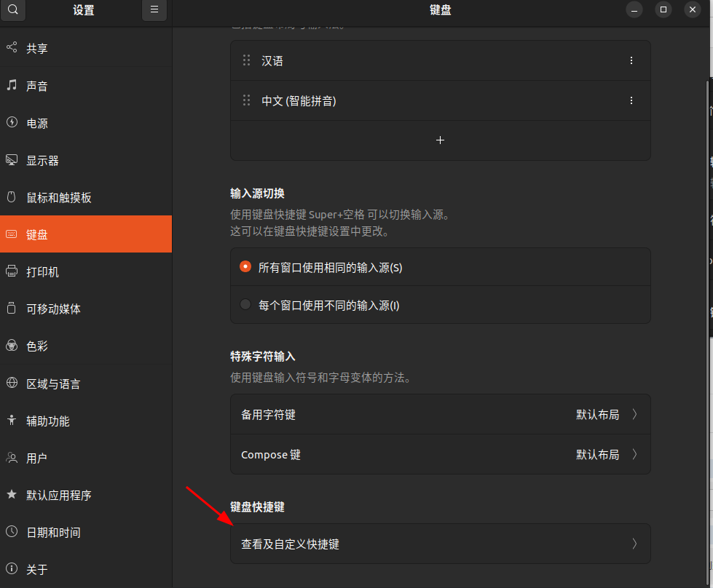Click 默认布局 value for Compose 键
This screenshot has width=713, height=588.
point(597,454)
